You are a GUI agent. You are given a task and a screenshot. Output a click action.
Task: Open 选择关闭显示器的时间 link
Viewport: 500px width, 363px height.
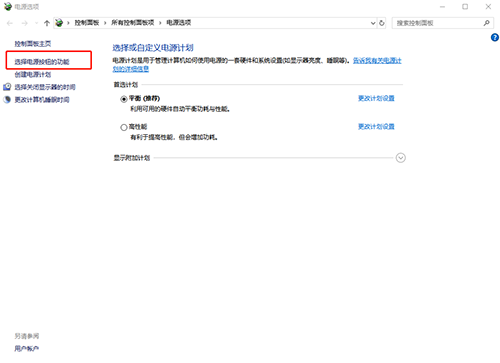pos(45,87)
